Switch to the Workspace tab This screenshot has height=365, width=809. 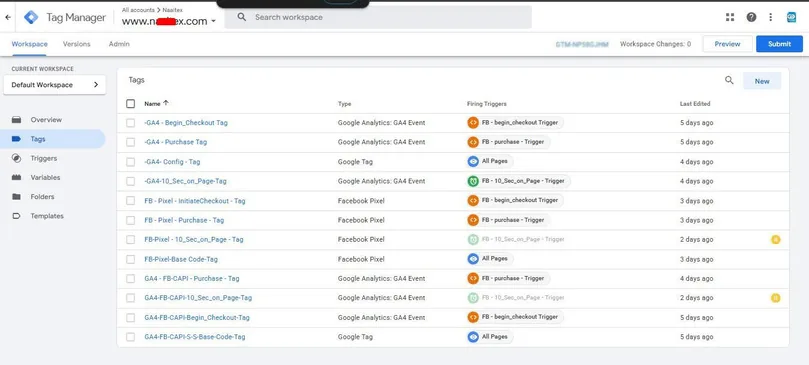(29, 44)
